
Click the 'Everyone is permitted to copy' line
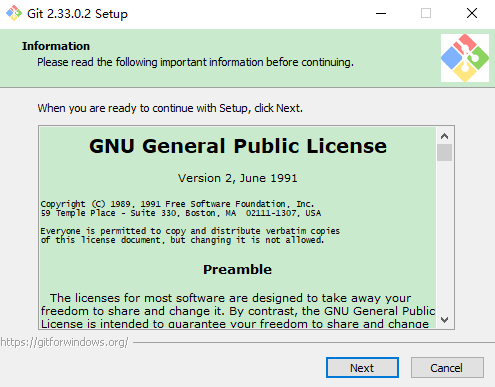190,231
